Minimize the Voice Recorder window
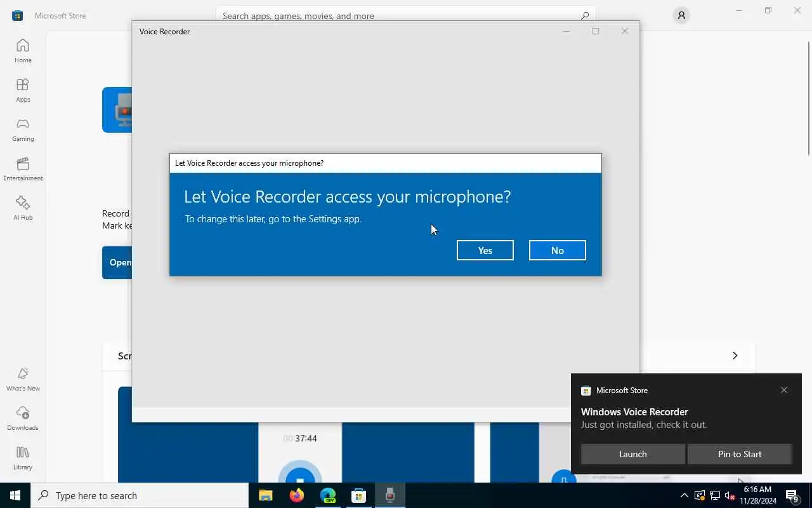The image size is (812, 508). [x=566, y=31]
